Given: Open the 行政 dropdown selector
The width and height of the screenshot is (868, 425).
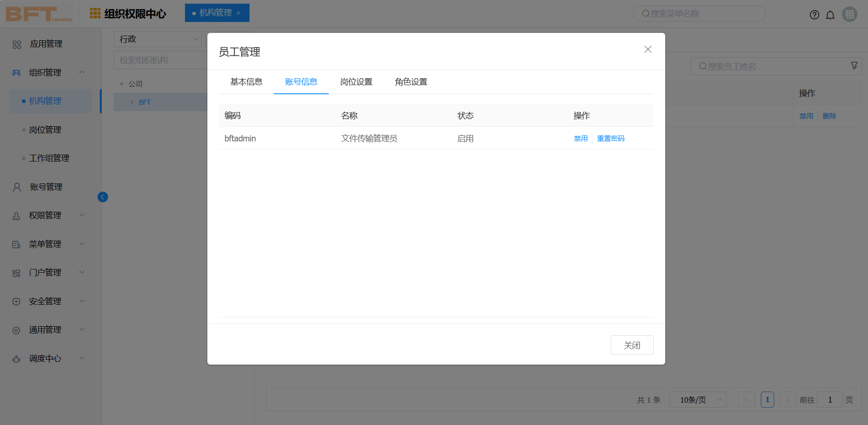Looking at the screenshot, I should click(157, 39).
